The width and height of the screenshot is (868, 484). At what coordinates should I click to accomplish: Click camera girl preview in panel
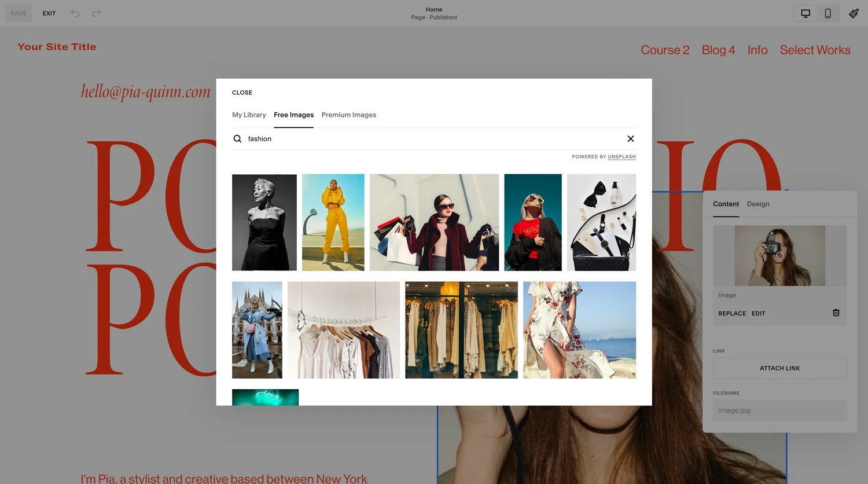tap(779, 255)
